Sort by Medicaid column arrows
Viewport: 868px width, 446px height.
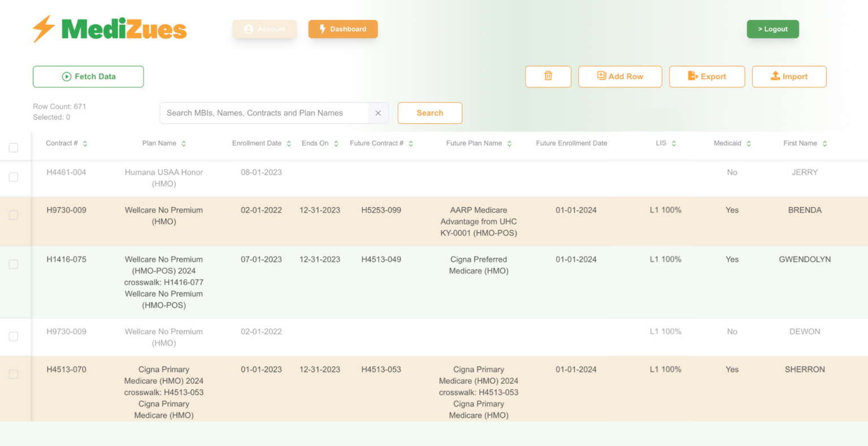coord(749,144)
